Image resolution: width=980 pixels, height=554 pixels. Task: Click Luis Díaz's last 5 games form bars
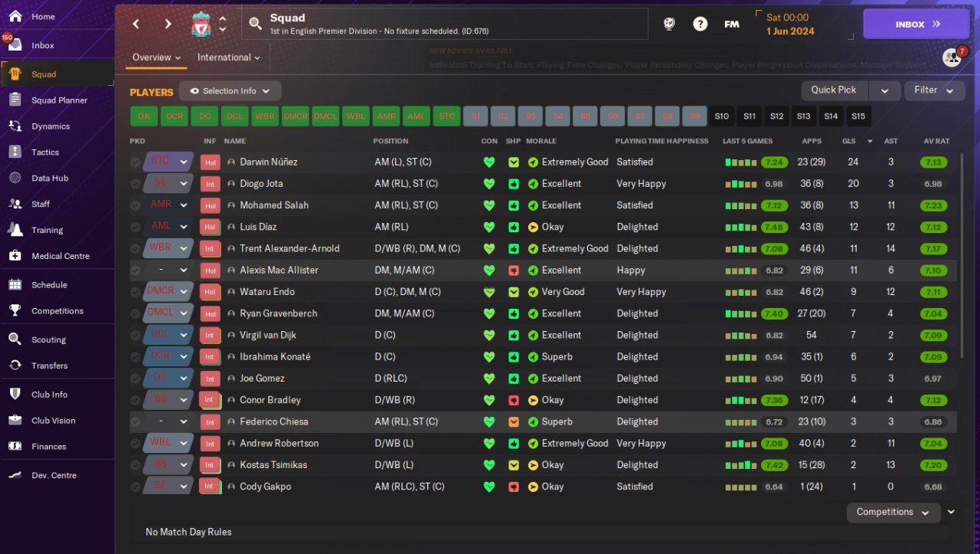coord(741,228)
